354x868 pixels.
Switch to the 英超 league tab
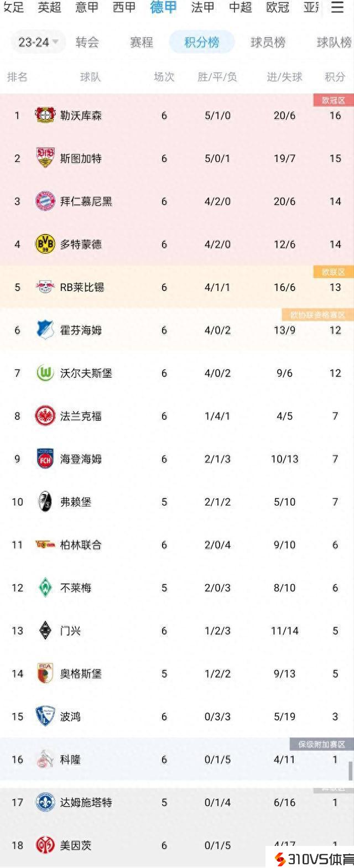pos(49,7)
